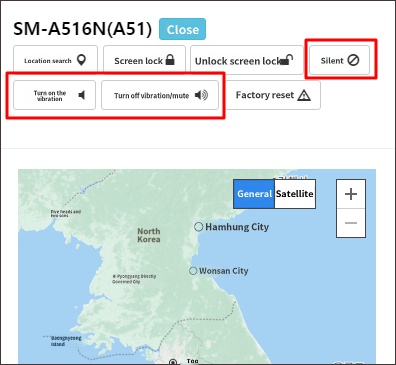Switch map to General view
This screenshot has height=365, width=396.
[x=254, y=194]
